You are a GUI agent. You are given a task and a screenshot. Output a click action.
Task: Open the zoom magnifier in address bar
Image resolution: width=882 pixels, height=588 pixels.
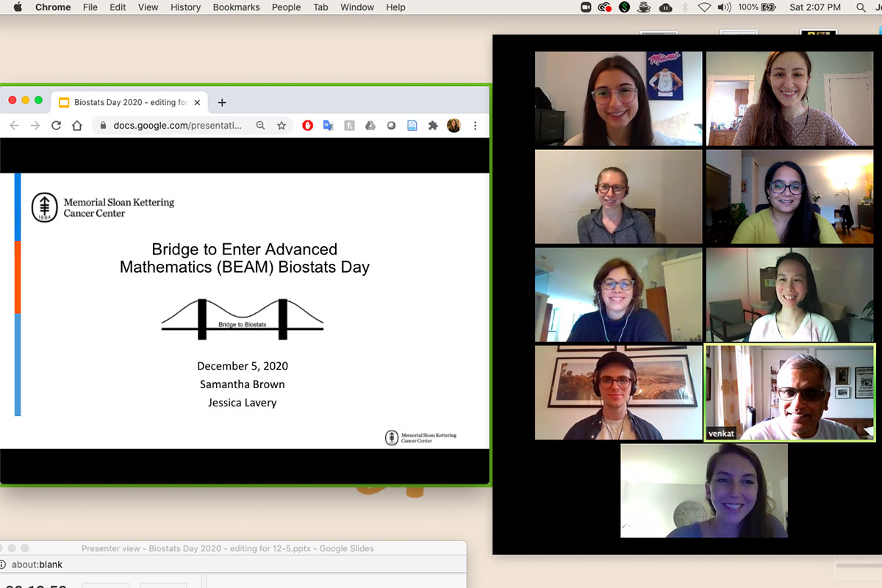(260, 126)
